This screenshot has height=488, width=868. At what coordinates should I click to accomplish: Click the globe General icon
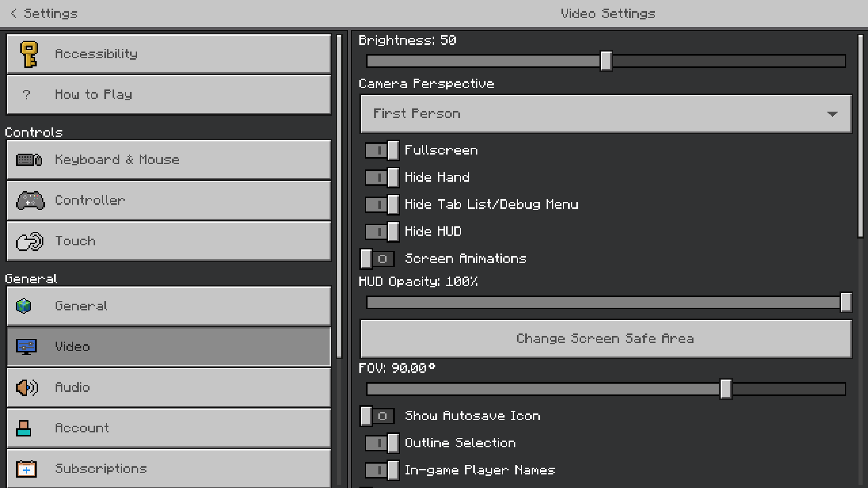point(24,306)
